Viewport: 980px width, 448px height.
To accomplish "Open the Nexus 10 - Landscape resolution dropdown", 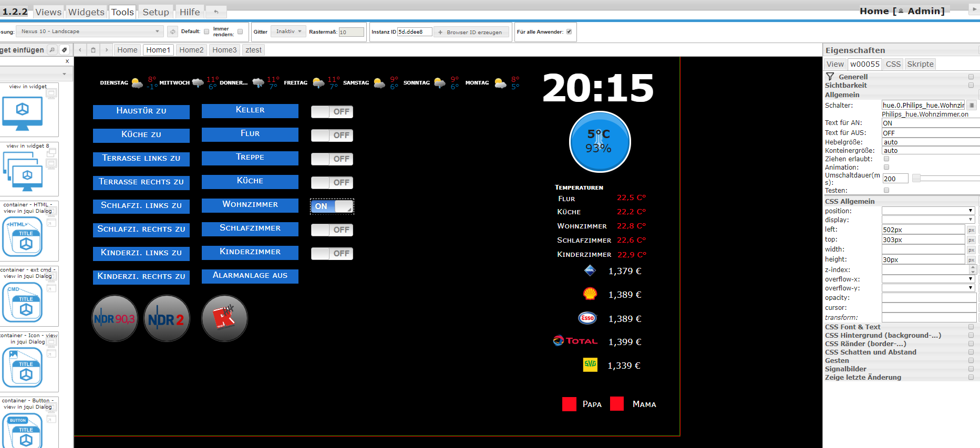I will tap(90, 32).
